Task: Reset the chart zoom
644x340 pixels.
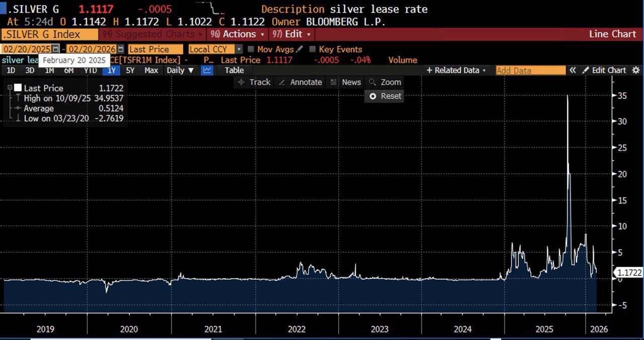Action: click(x=385, y=96)
